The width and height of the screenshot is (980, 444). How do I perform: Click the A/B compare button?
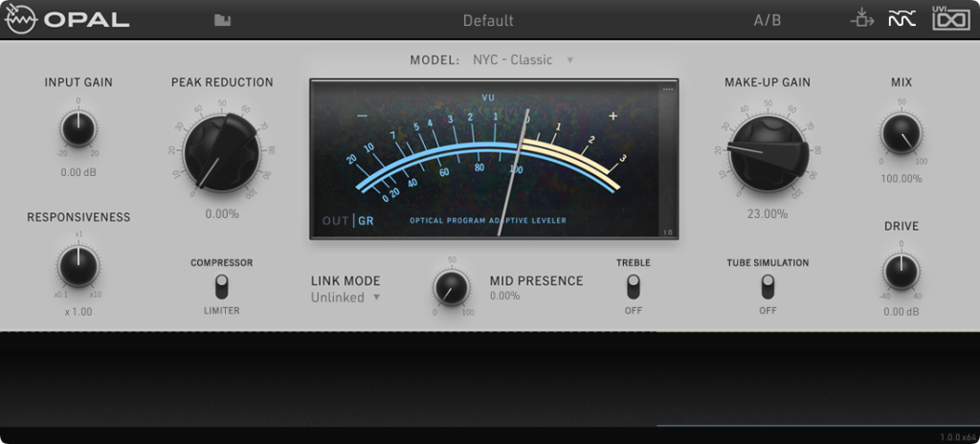pyautogui.click(x=767, y=20)
